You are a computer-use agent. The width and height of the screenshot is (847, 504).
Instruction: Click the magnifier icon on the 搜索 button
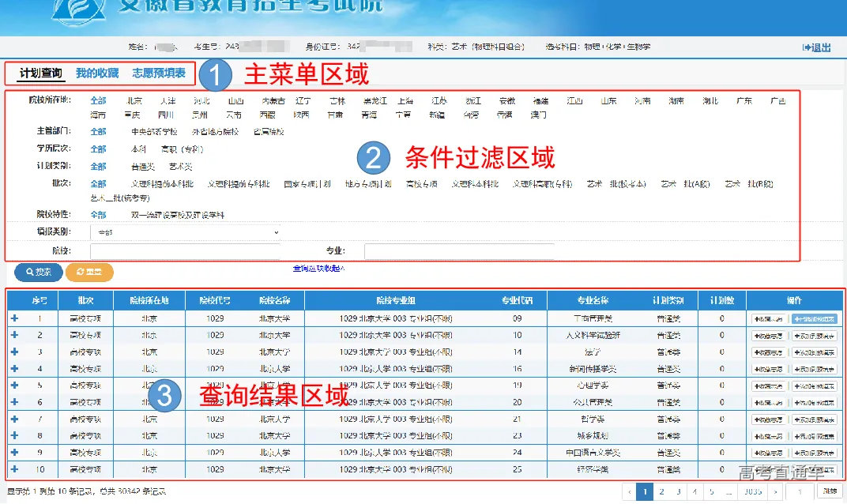coord(32,273)
